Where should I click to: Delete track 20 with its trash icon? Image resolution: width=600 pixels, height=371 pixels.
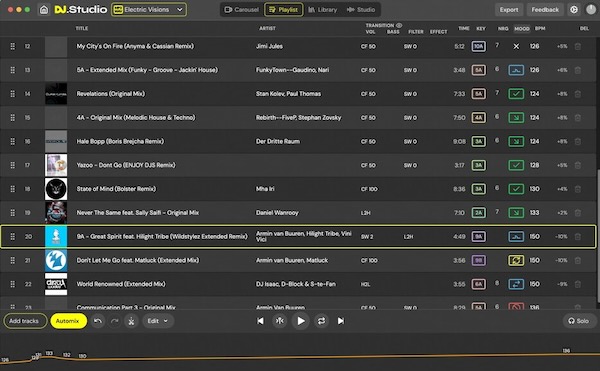point(578,237)
